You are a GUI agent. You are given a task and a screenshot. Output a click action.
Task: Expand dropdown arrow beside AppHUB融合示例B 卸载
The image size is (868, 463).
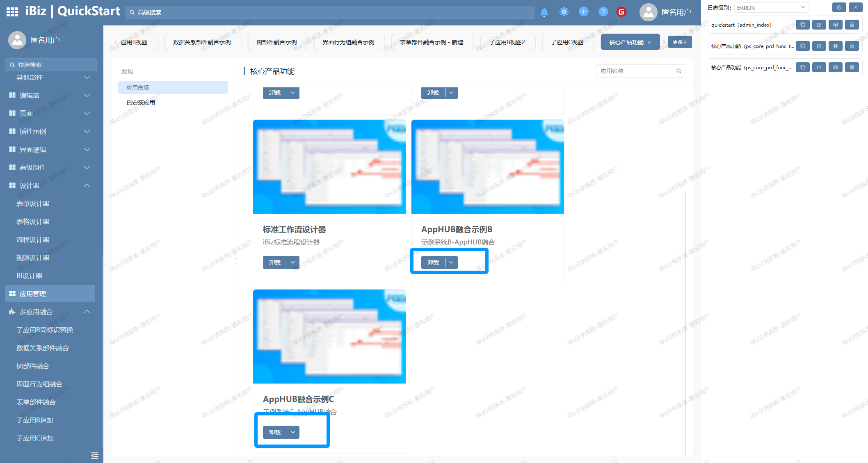(x=451, y=262)
